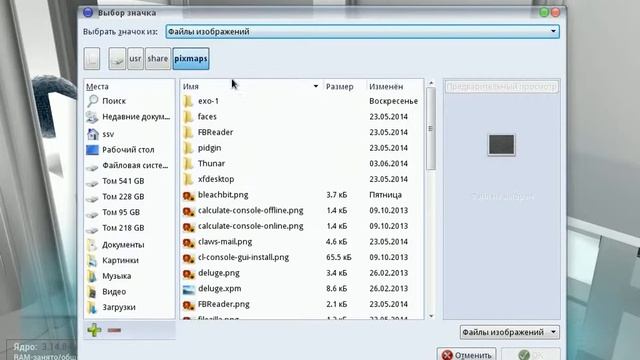
Task: Click the preview thumbnail image
Action: 502,144
